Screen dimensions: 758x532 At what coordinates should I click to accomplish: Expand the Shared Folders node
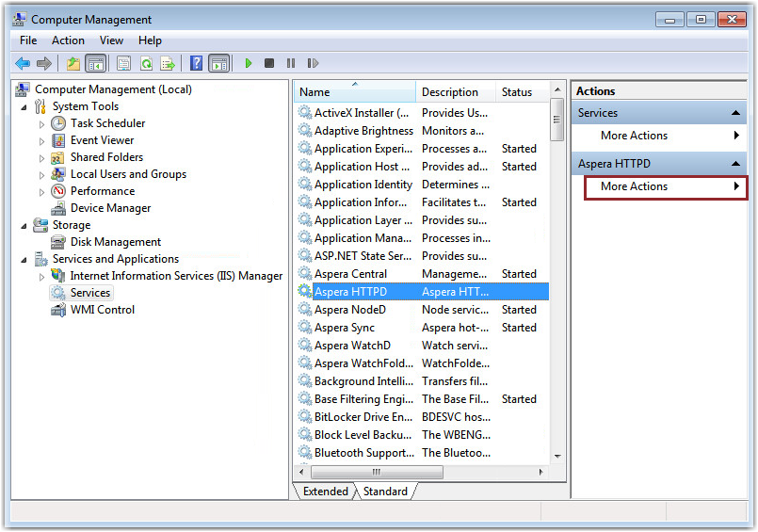(41, 158)
